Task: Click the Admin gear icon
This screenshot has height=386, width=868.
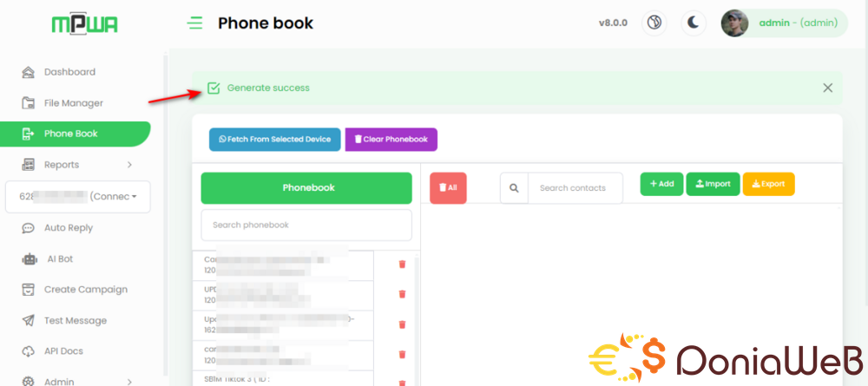Action: tap(29, 381)
